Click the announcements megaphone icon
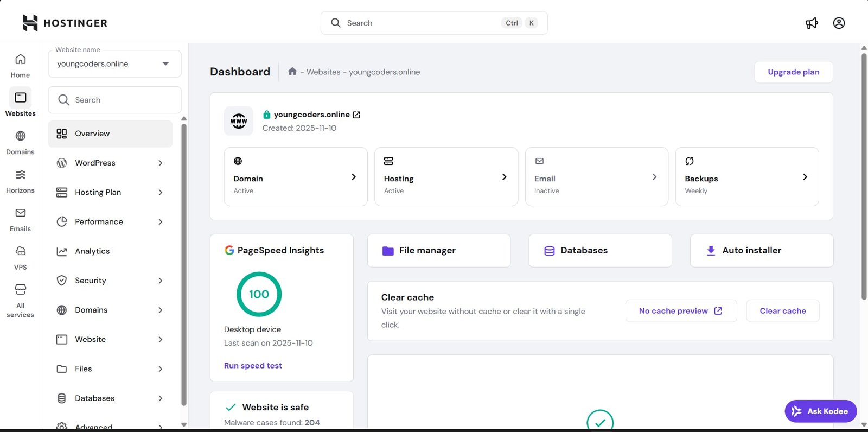868x432 pixels. point(812,23)
